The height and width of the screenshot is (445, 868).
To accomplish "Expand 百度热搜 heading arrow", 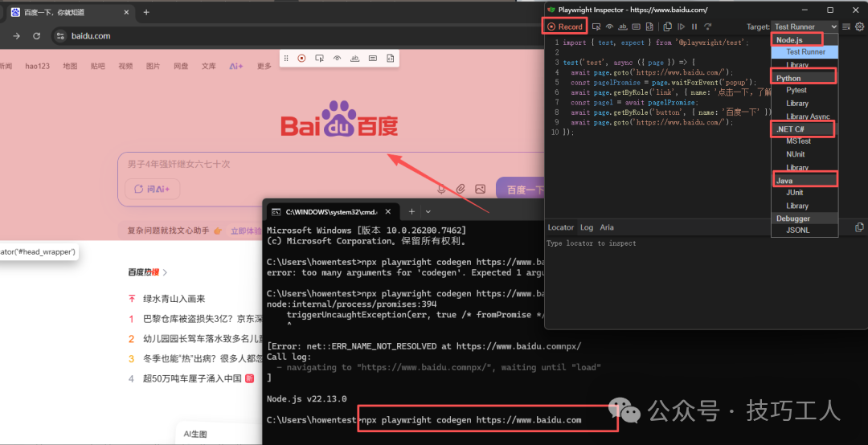I will [x=165, y=272].
